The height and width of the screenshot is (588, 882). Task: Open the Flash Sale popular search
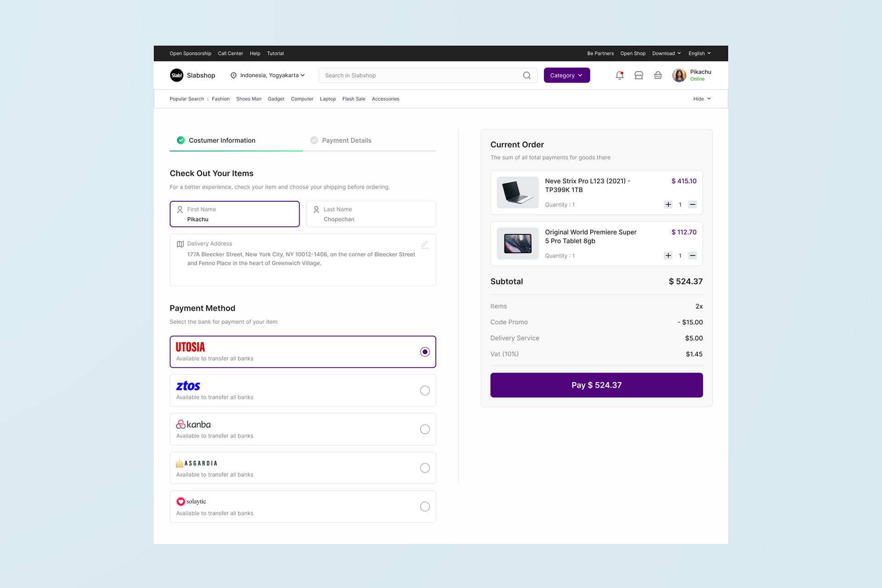tap(353, 99)
